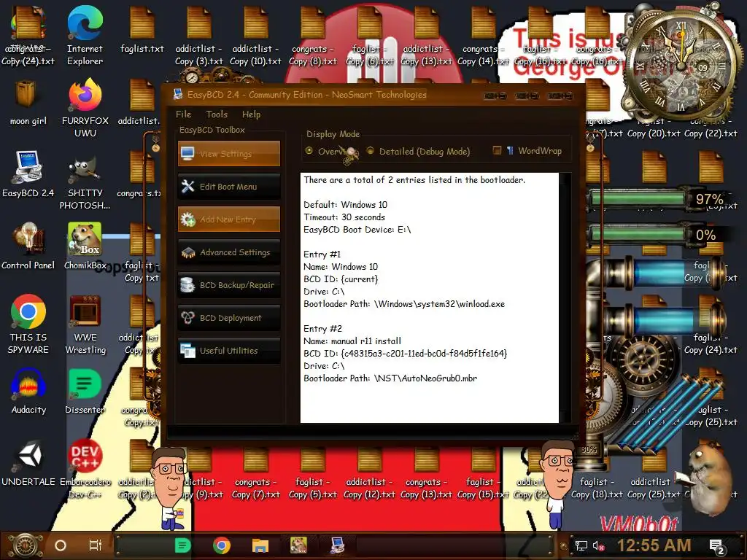
Task: Open the Edit Boot Menu section
Action: (x=229, y=187)
